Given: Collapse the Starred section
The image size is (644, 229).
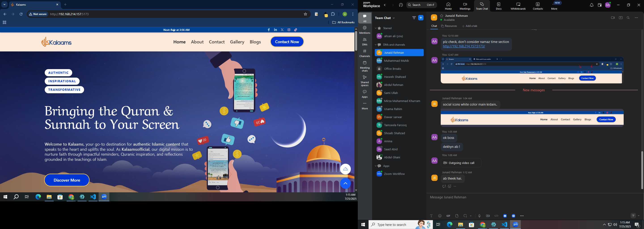Looking at the screenshot, I should (x=376, y=28).
